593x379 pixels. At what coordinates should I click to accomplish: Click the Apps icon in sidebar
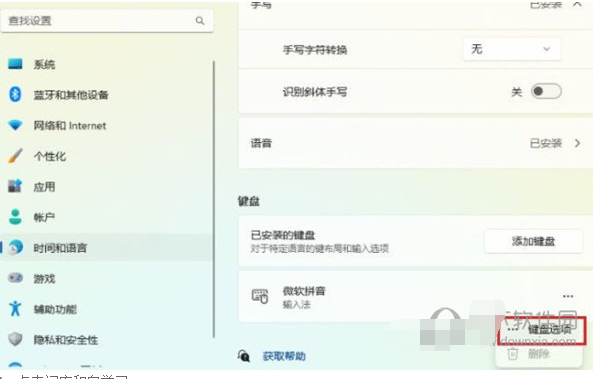click(x=15, y=186)
